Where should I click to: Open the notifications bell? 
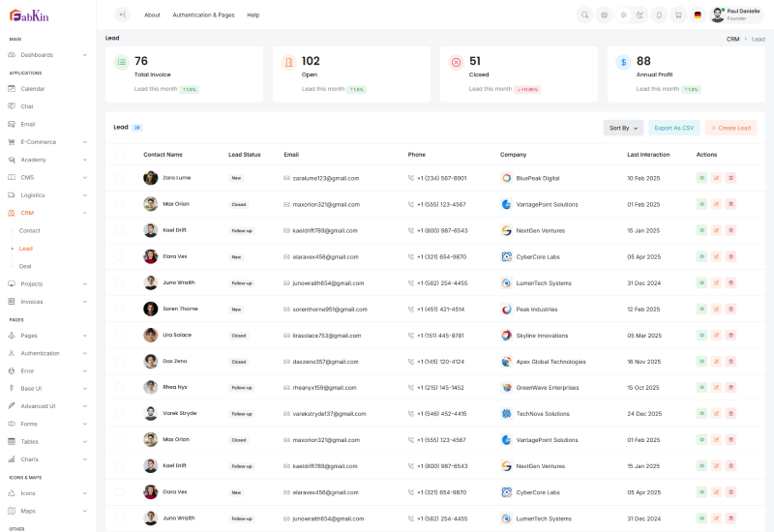point(659,15)
